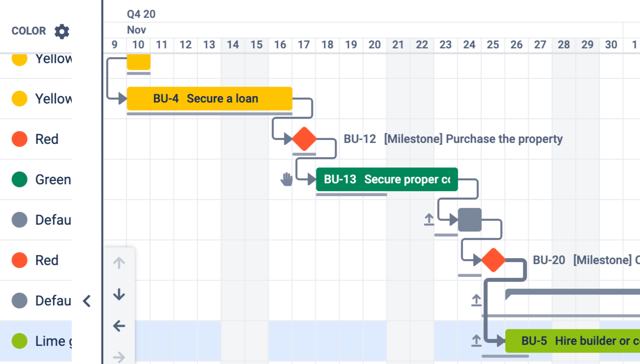Click the BU-20 red milestone diamond
The height and width of the screenshot is (364, 640).
(x=493, y=260)
